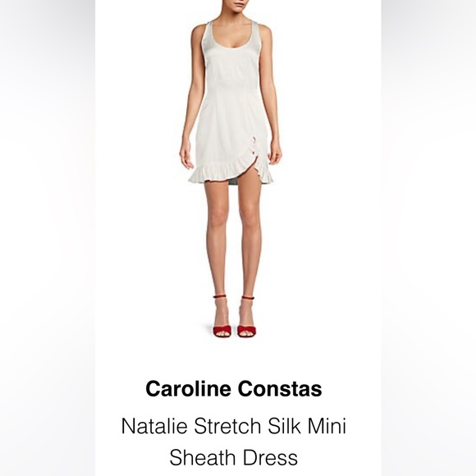The width and height of the screenshot is (476, 476).
Task: Click the word Natalie in the title
Action: (154, 426)
